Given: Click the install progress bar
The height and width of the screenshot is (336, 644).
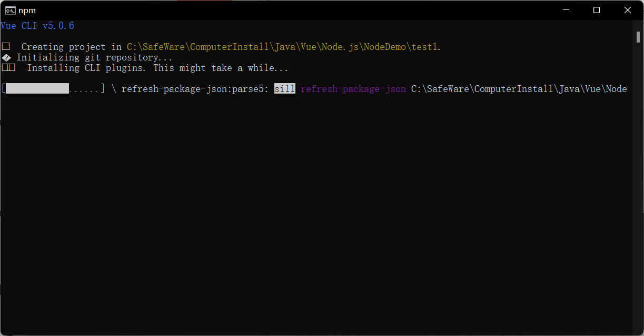Looking at the screenshot, I should coord(53,89).
